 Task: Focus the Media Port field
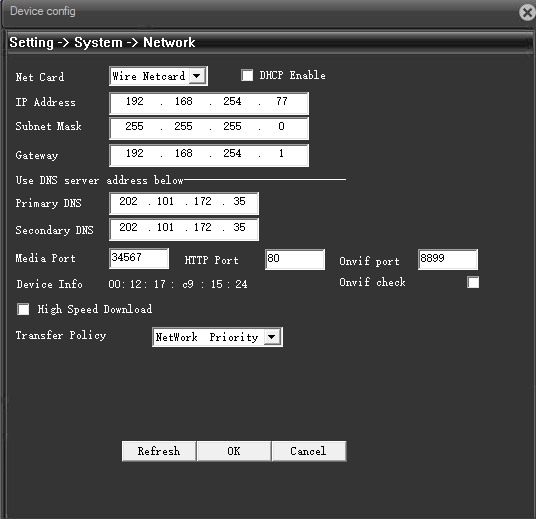click(139, 258)
